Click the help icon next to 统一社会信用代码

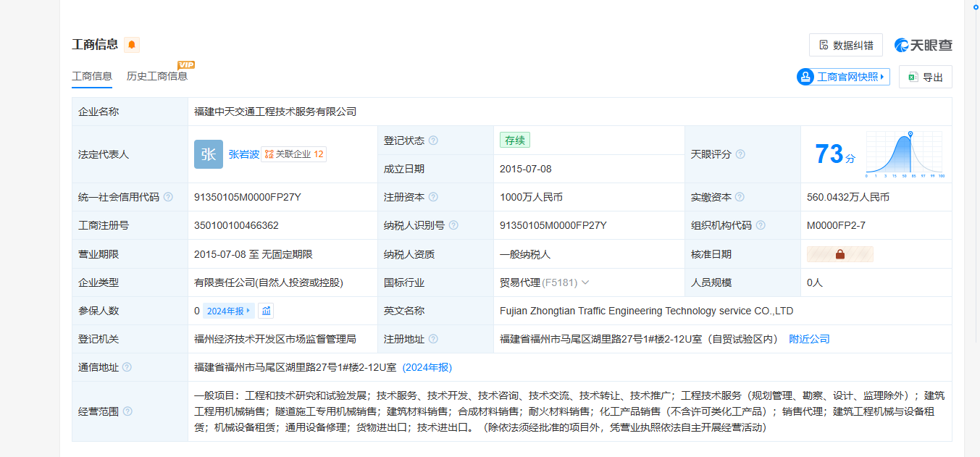click(168, 197)
